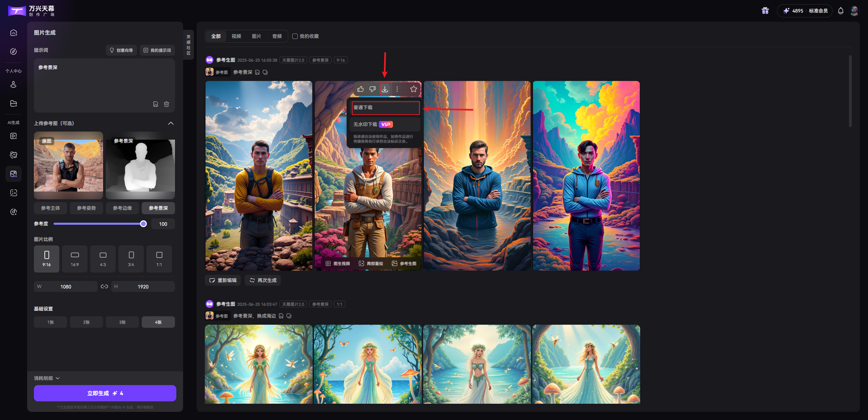Viewport: 868px width, 420px height.
Task: Select 普通下载 from the download menu
Action: [x=385, y=108]
